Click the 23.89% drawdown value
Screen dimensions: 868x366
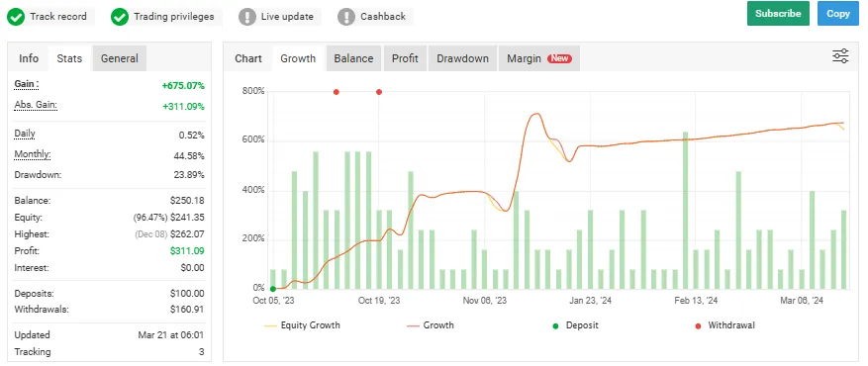[189, 175]
